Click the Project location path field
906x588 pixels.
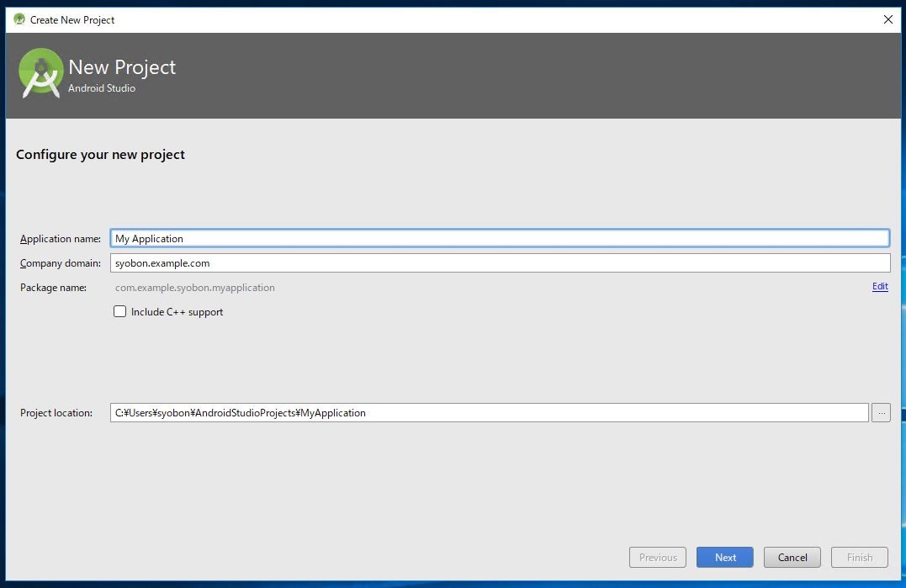coord(490,412)
